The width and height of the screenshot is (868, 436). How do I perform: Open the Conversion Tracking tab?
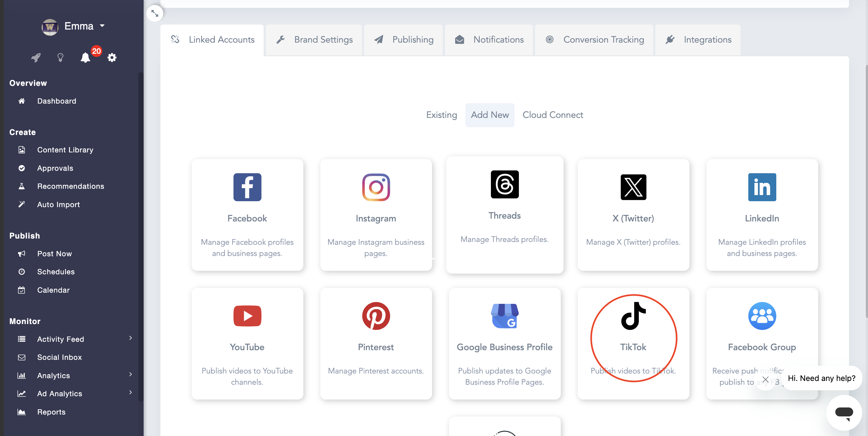[594, 40]
